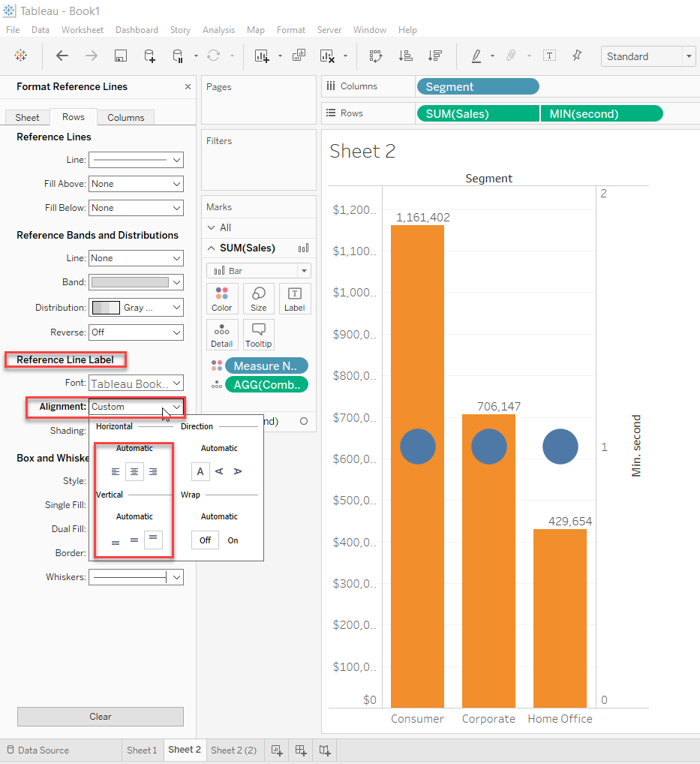Click the New Worksheet tab icon at bottom
This screenshot has width=700, height=764.
(x=277, y=750)
